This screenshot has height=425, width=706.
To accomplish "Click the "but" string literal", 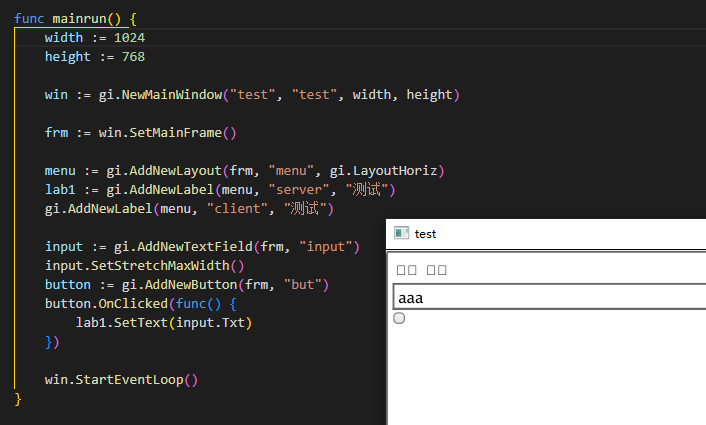I will 303,285.
